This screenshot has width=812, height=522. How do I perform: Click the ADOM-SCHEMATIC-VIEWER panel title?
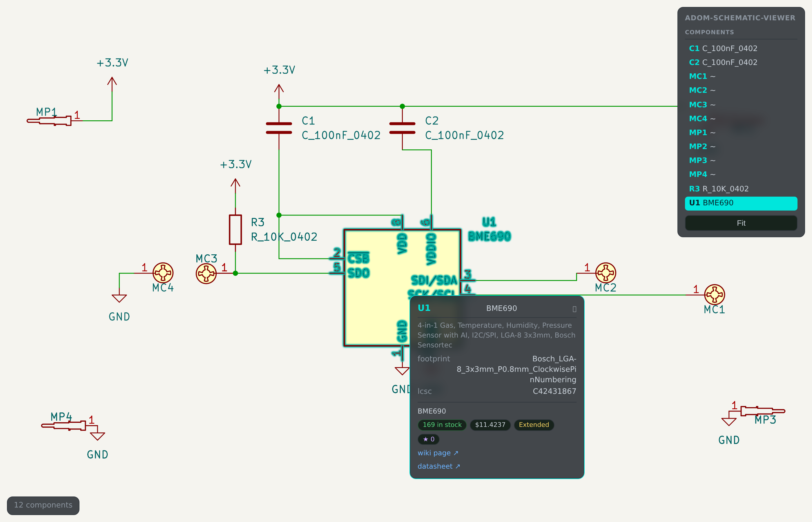pos(740,18)
